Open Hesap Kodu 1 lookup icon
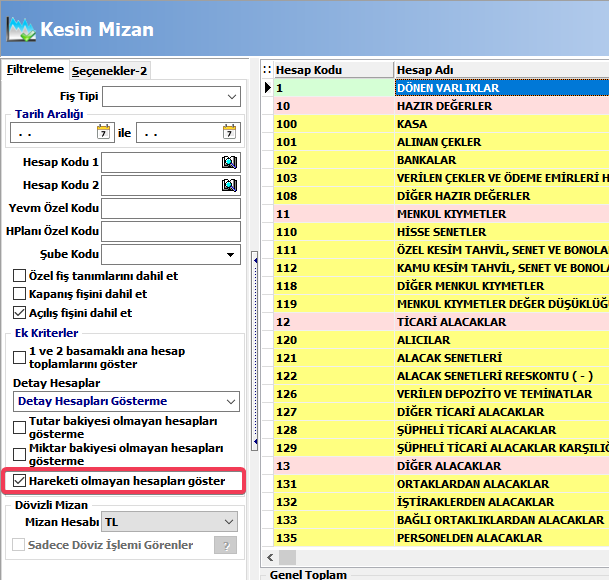 coord(229,162)
